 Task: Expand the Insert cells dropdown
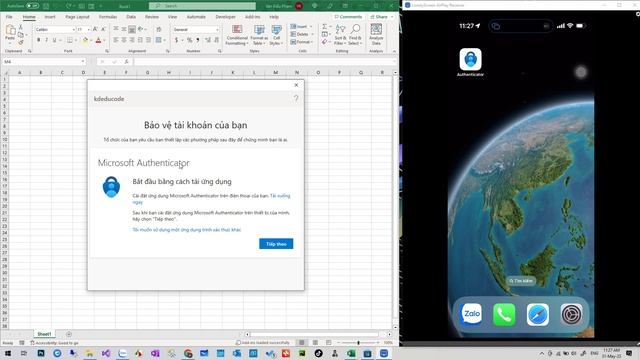point(312,27)
